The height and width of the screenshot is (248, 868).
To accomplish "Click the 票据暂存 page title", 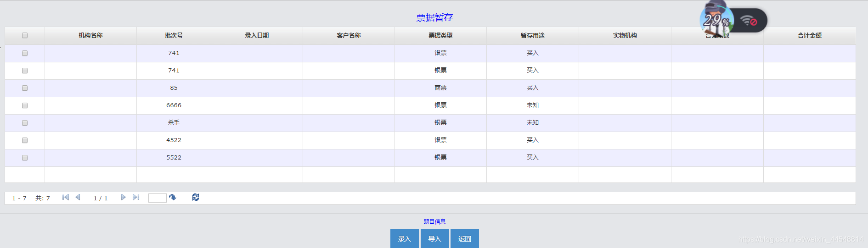I will tap(434, 17).
